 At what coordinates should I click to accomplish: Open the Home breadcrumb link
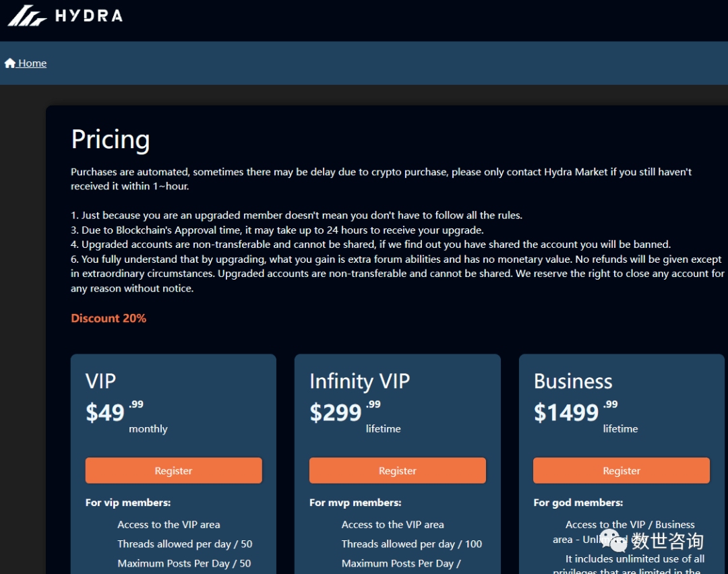click(x=26, y=63)
